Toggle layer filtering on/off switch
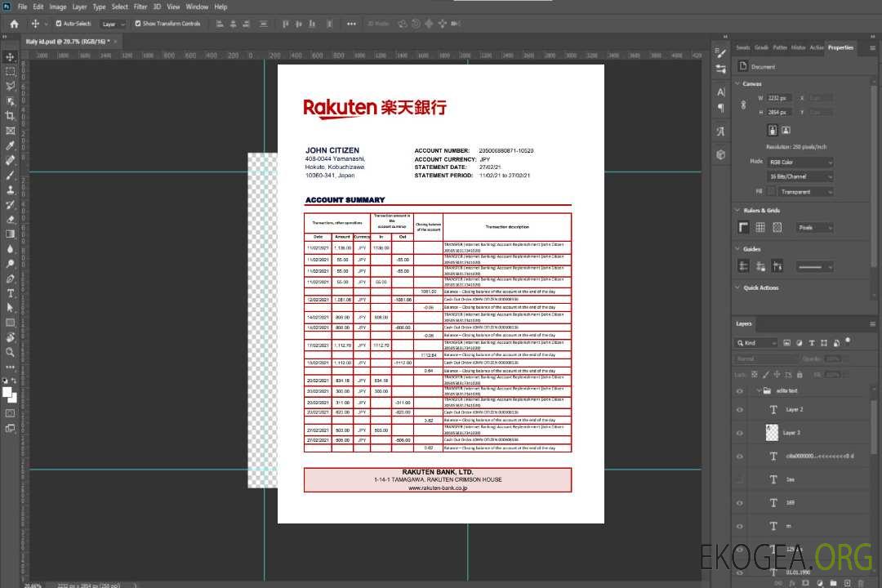Viewport: 882px width, 588px height. pyautogui.click(x=848, y=341)
